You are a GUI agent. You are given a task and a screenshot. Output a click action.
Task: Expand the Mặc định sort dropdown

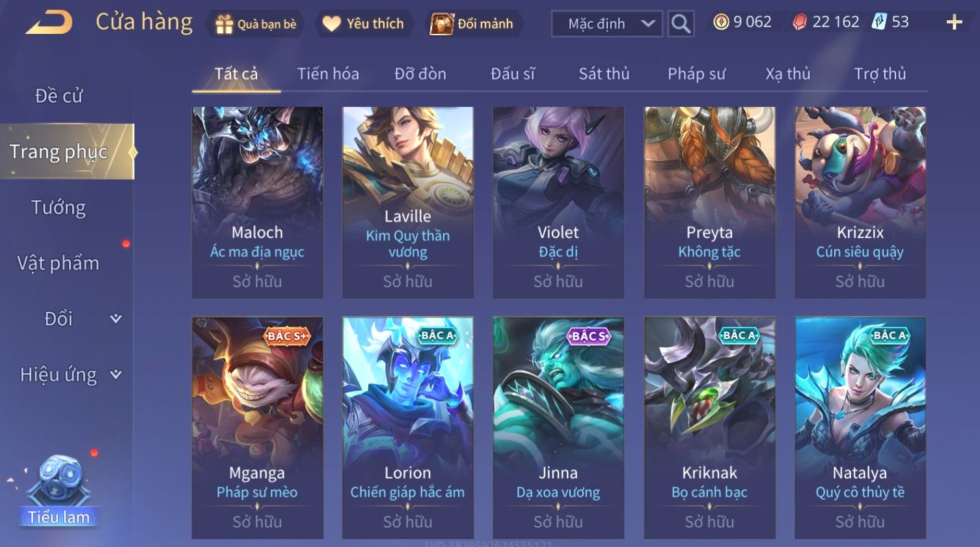(x=607, y=24)
